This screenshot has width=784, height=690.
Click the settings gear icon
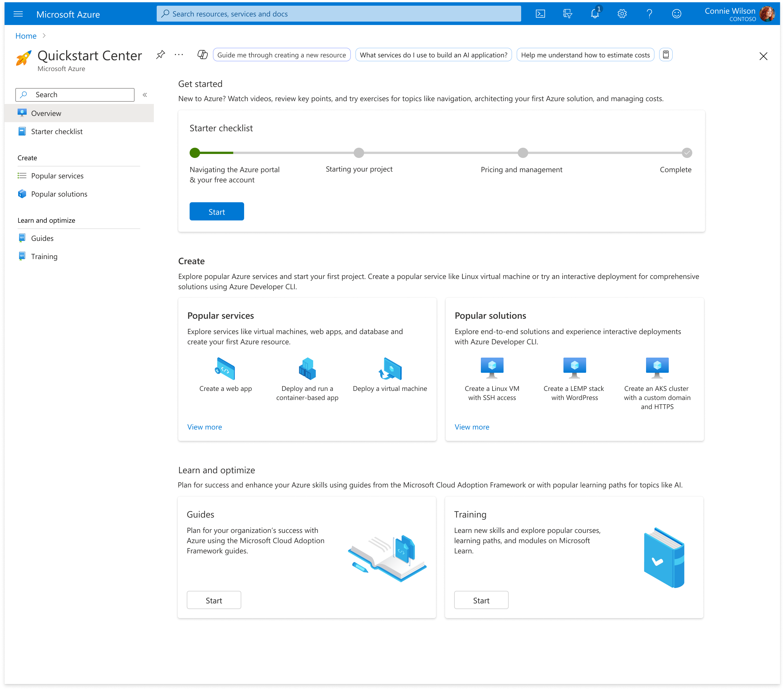[621, 13]
